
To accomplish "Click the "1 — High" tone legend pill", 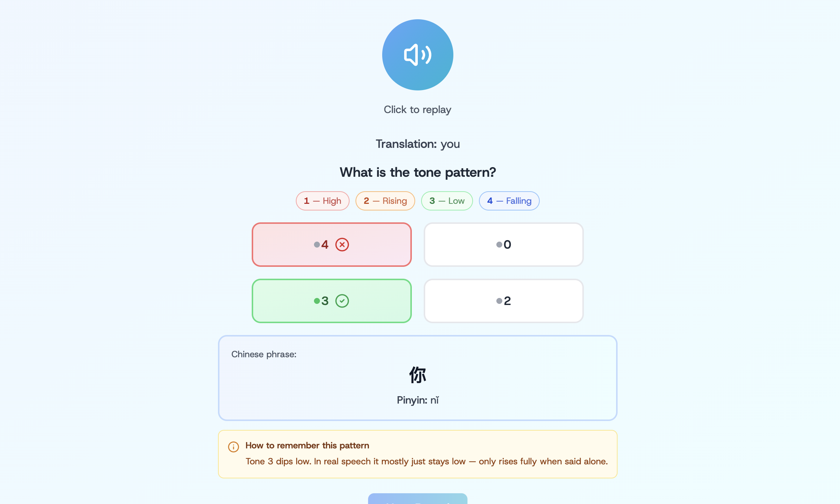I will click(323, 201).
